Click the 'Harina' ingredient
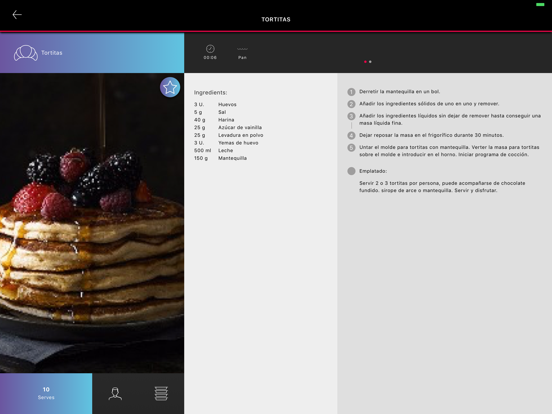The height and width of the screenshot is (414, 552). pos(226,120)
